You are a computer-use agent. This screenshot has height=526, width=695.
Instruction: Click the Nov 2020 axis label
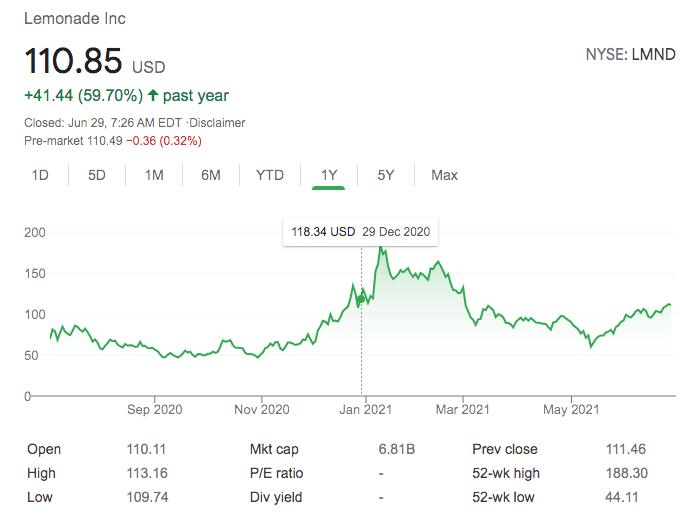pos(262,409)
